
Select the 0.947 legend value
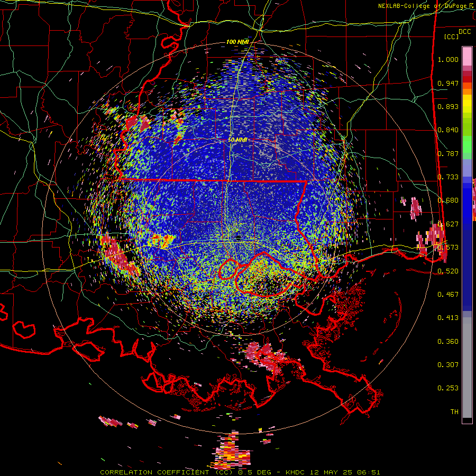coord(448,83)
